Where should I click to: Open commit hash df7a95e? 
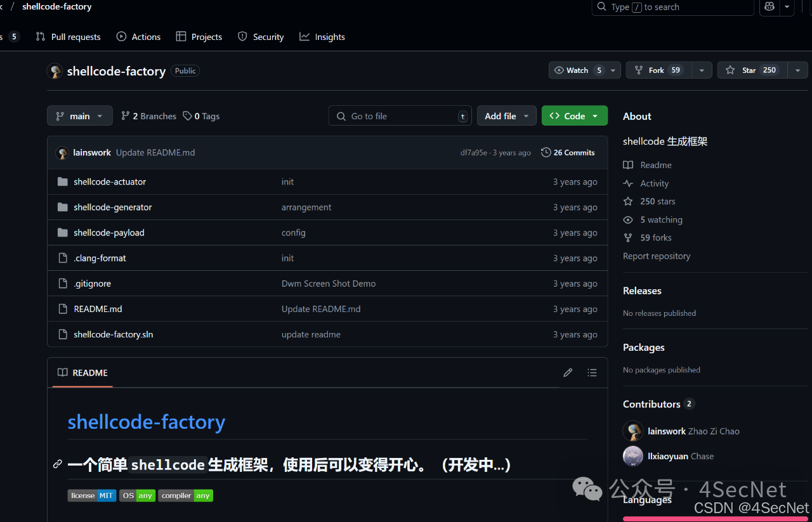pos(474,153)
